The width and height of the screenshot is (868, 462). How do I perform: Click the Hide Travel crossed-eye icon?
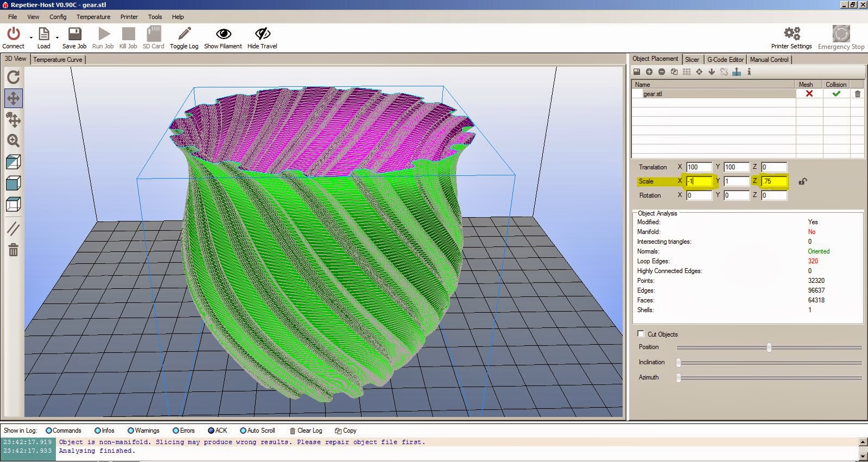262,34
